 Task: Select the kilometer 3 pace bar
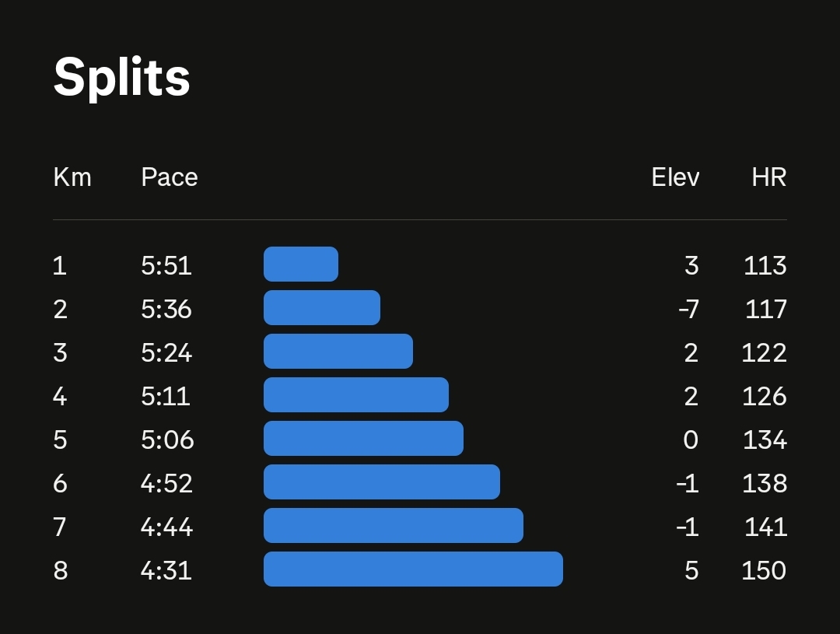(338, 352)
